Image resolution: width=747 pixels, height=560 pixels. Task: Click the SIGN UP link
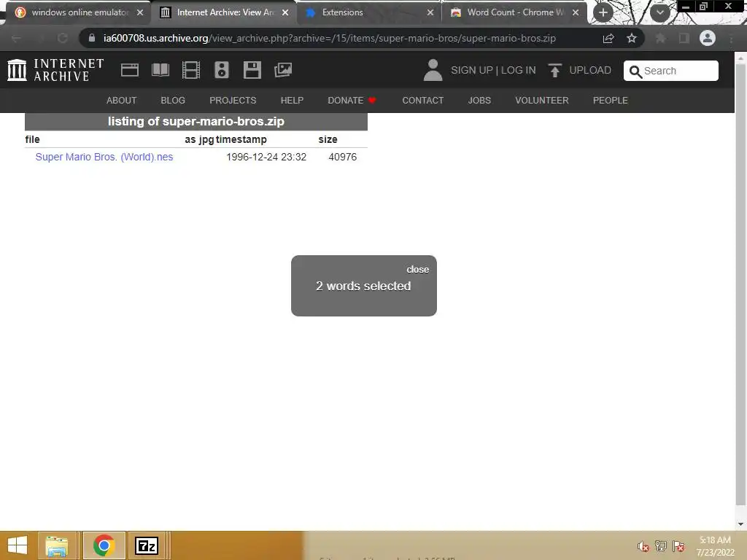(x=472, y=70)
